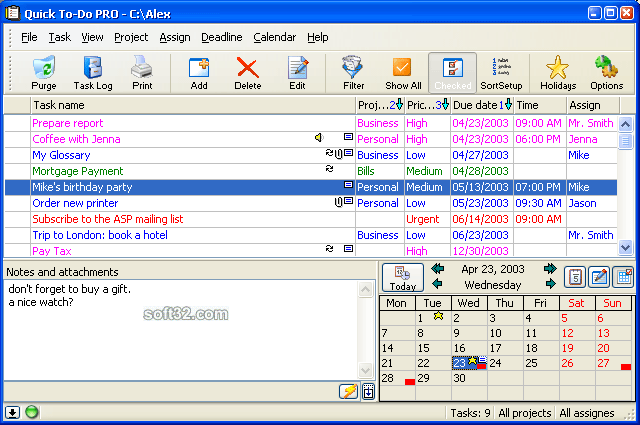This screenshot has width=640, height=425.
Task: Go to previous month with single left arrow
Action: (437, 283)
